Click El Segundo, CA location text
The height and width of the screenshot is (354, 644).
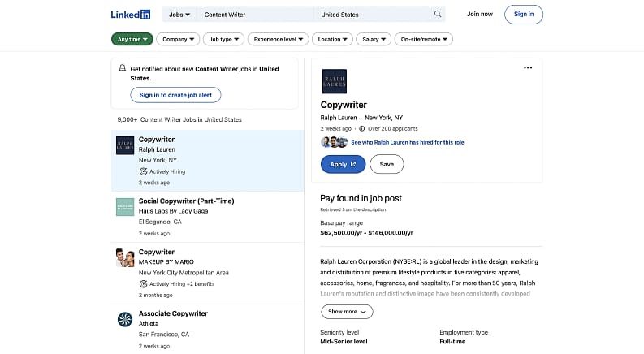[160, 222]
